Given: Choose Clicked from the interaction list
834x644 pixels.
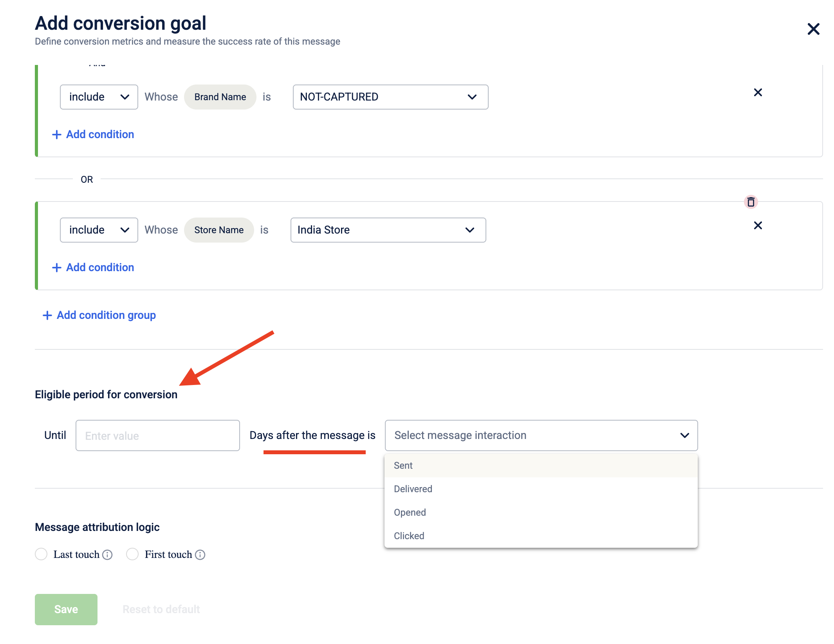Looking at the screenshot, I should click(x=409, y=536).
